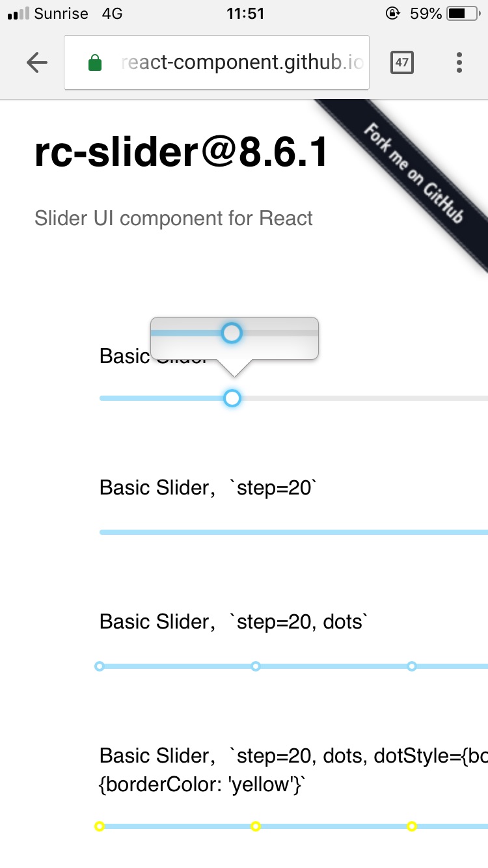Tap the address bar to expand URL
The height and width of the screenshot is (868, 488).
click(241, 62)
